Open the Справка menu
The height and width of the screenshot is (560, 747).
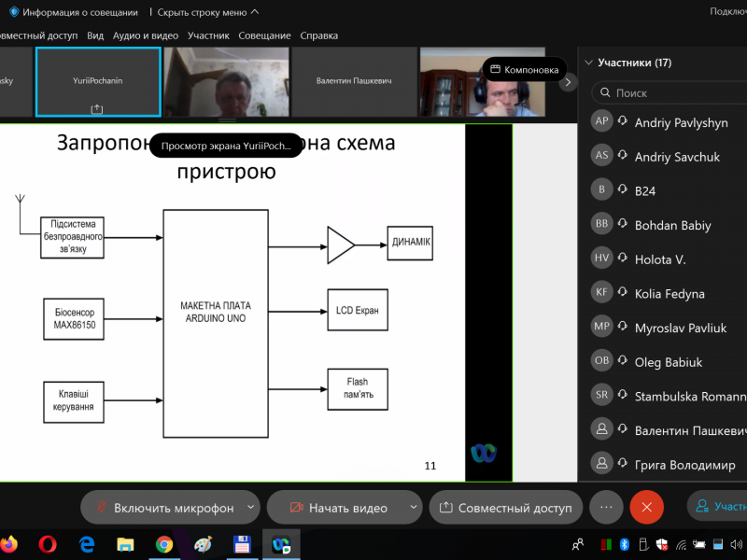[318, 35]
